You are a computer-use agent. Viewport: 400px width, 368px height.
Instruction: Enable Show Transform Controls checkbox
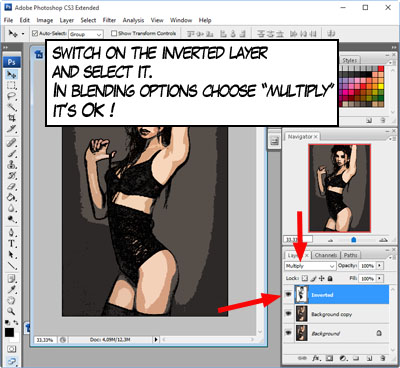pyautogui.click(x=114, y=33)
